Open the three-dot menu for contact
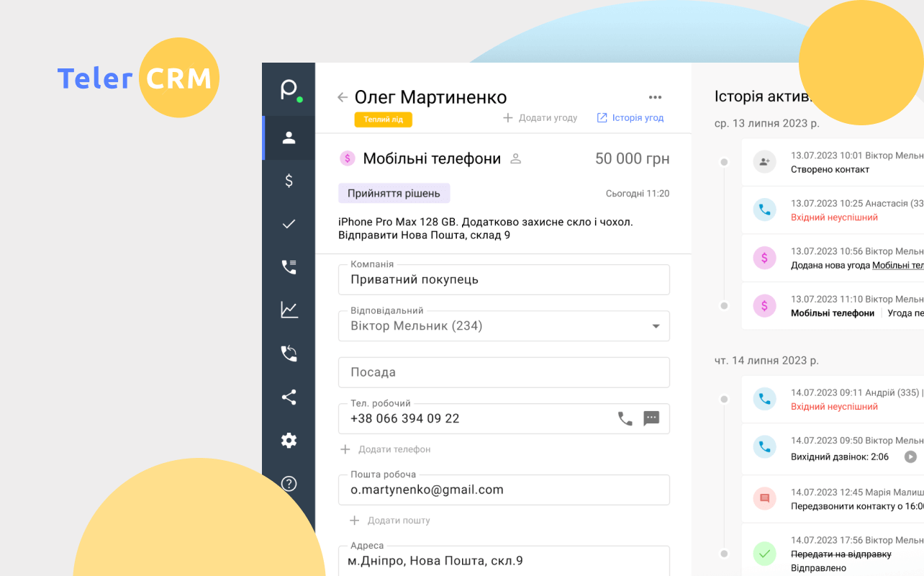924x576 pixels. coord(655,97)
